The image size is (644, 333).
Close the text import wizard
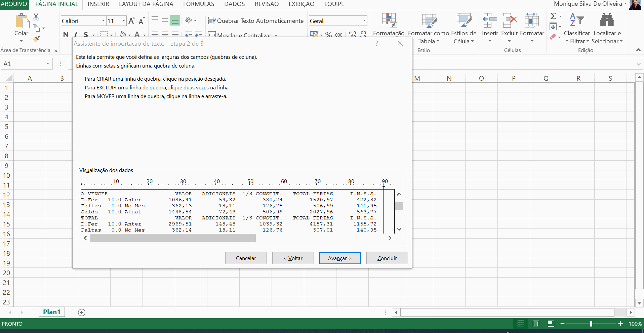[x=400, y=43]
